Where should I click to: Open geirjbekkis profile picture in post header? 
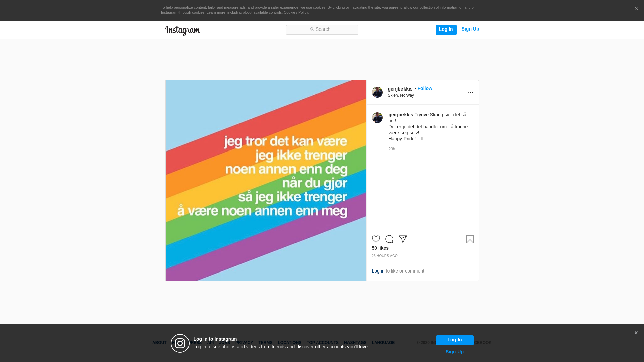coord(377,92)
